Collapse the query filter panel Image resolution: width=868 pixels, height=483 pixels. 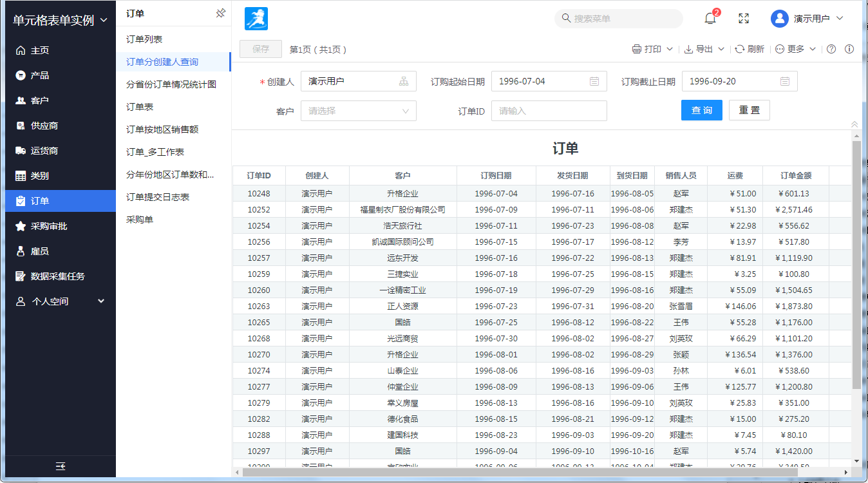coord(854,124)
